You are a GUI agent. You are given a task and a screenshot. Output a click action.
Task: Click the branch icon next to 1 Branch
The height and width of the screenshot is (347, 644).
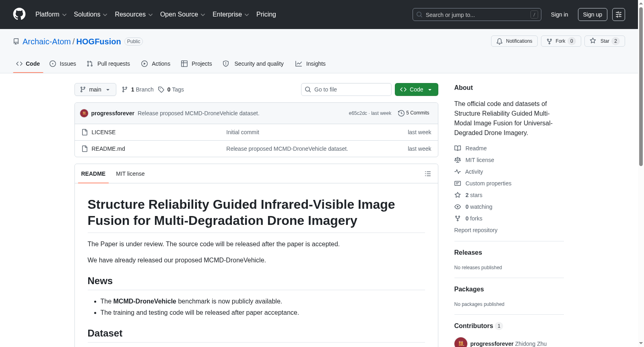[125, 89]
